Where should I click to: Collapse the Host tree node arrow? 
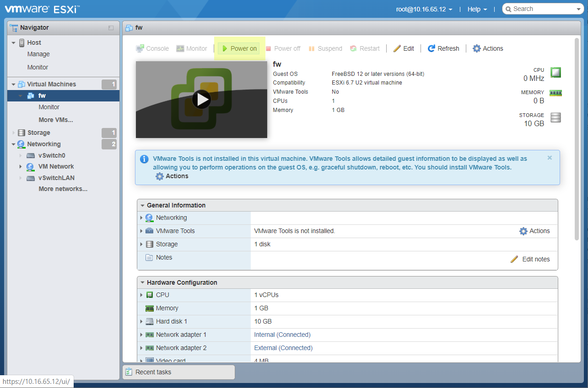tap(13, 43)
